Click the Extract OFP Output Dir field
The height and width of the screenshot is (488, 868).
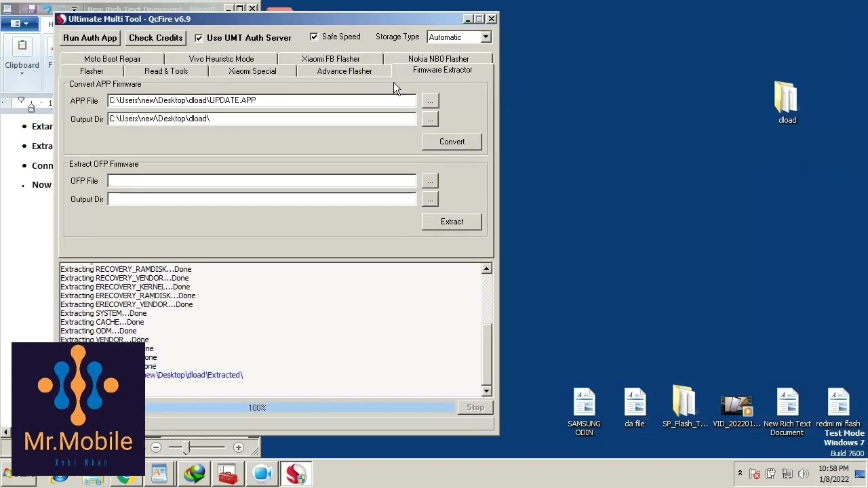coord(262,199)
